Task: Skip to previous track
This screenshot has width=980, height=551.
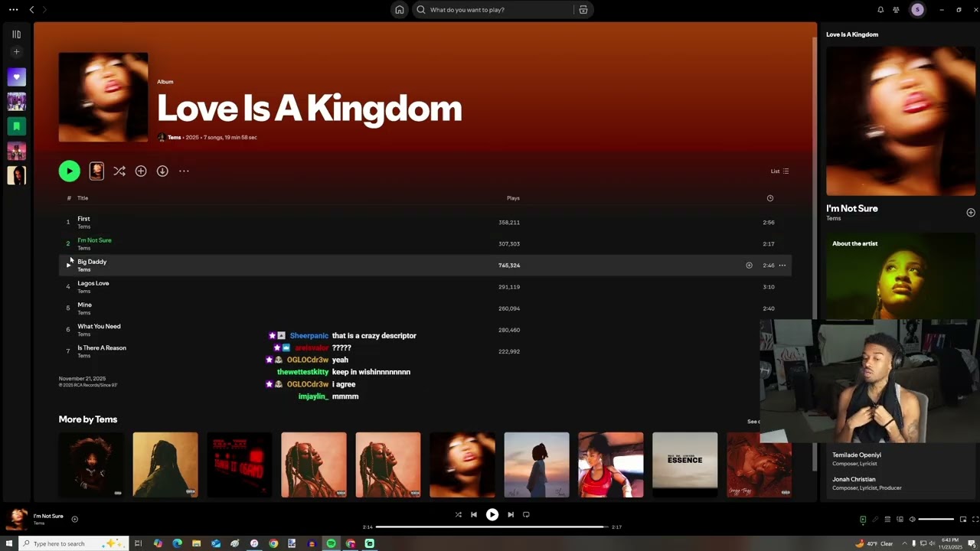Action: click(474, 515)
